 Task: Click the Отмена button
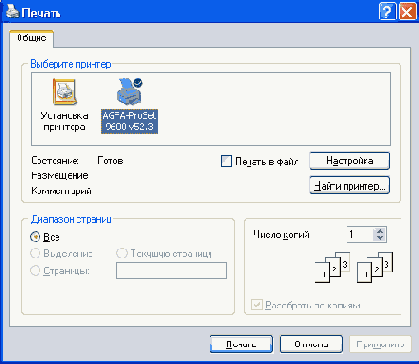pos(311,344)
